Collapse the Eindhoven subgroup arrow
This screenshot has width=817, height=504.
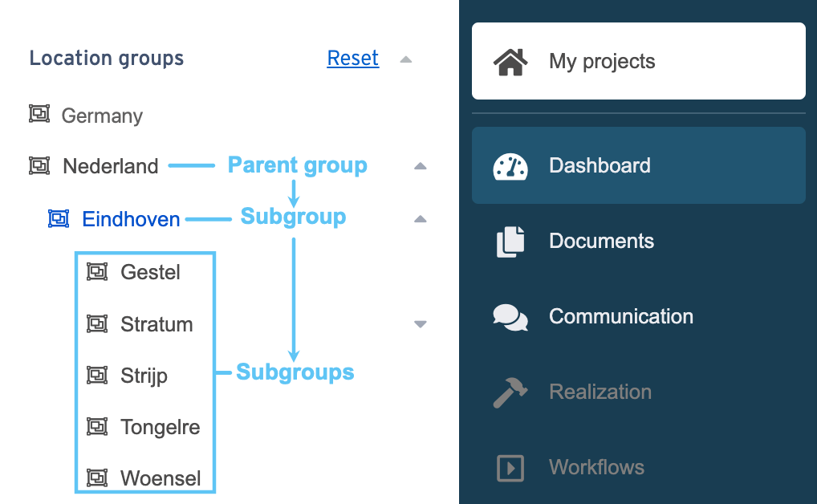tap(420, 219)
